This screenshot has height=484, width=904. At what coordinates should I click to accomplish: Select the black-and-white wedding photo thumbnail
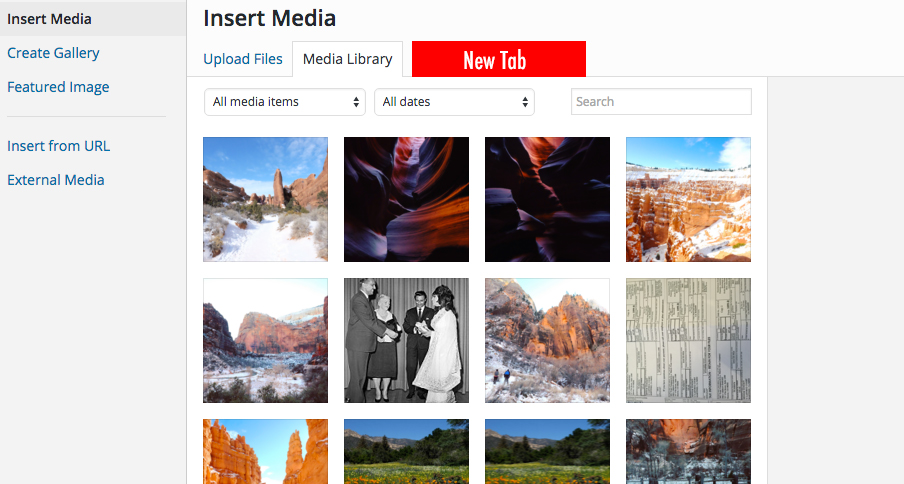[406, 341]
